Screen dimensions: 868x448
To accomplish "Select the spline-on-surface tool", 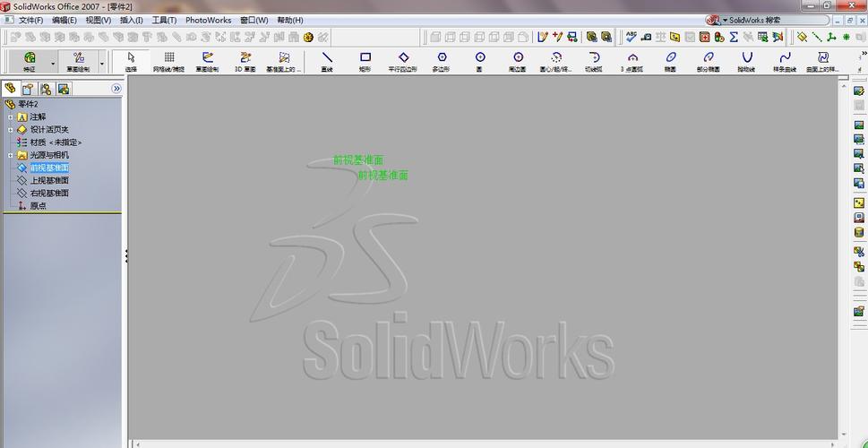I will (x=823, y=61).
